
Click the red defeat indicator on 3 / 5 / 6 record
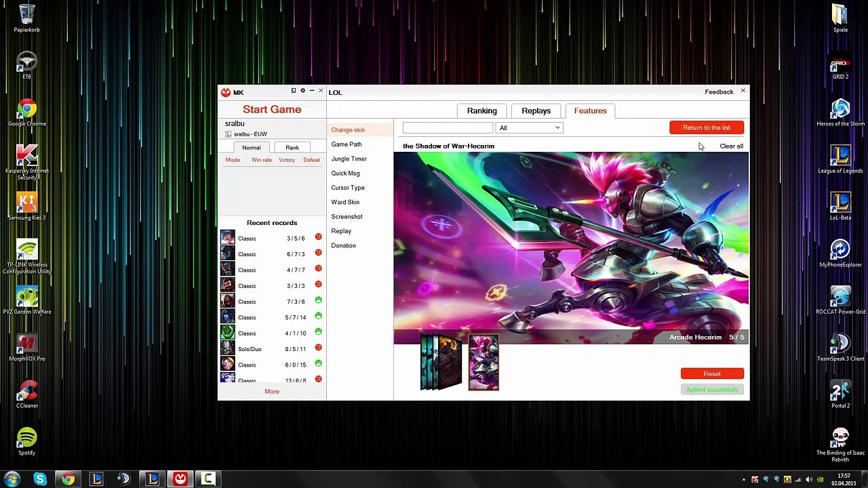point(318,237)
